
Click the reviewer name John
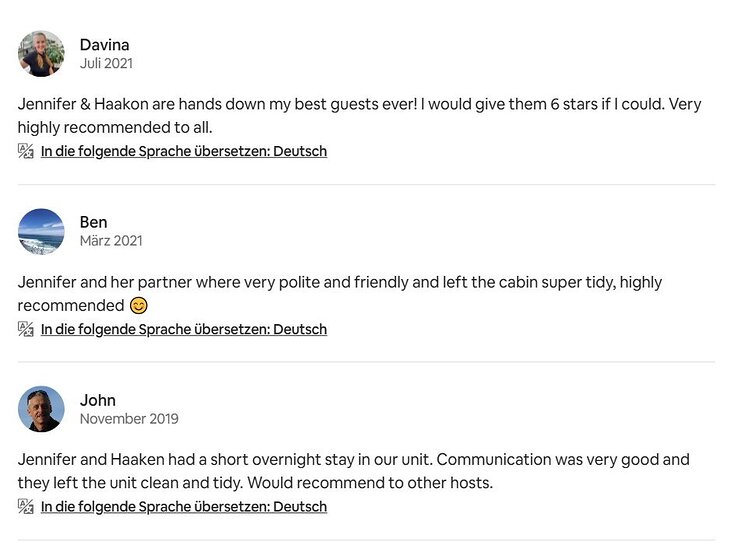(98, 400)
